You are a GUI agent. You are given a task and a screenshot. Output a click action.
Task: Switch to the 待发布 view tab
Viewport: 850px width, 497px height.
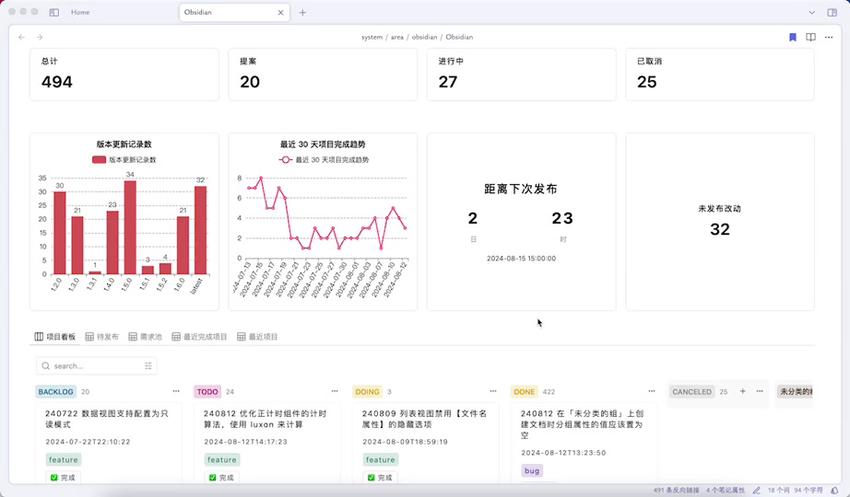point(102,337)
